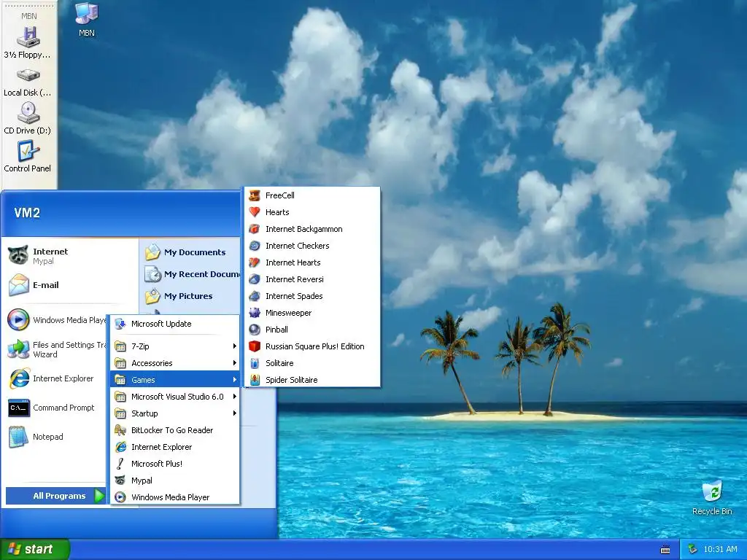Choose the Startup menu folder
747x560 pixels.
click(175, 413)
